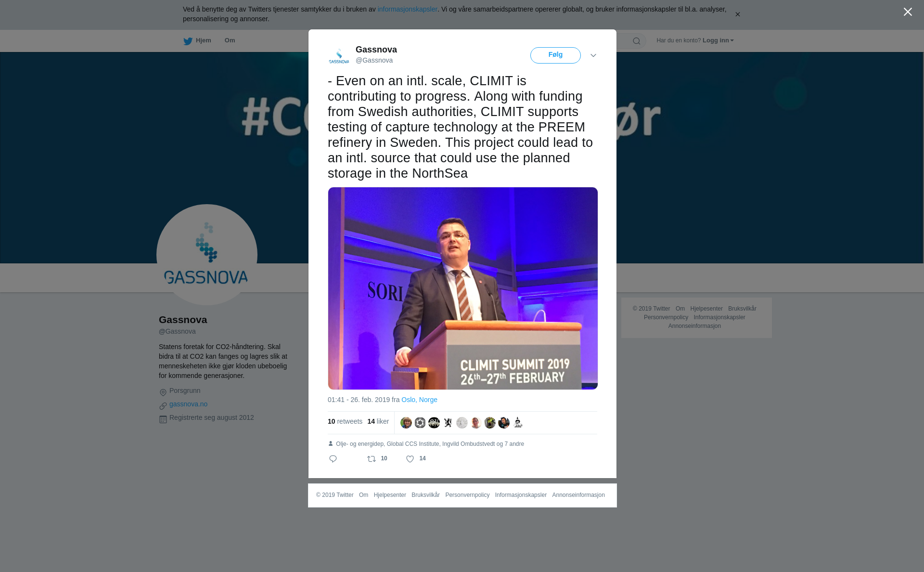Click the Følg button
This screenshot has height=572, width=924.
[555, 55]
